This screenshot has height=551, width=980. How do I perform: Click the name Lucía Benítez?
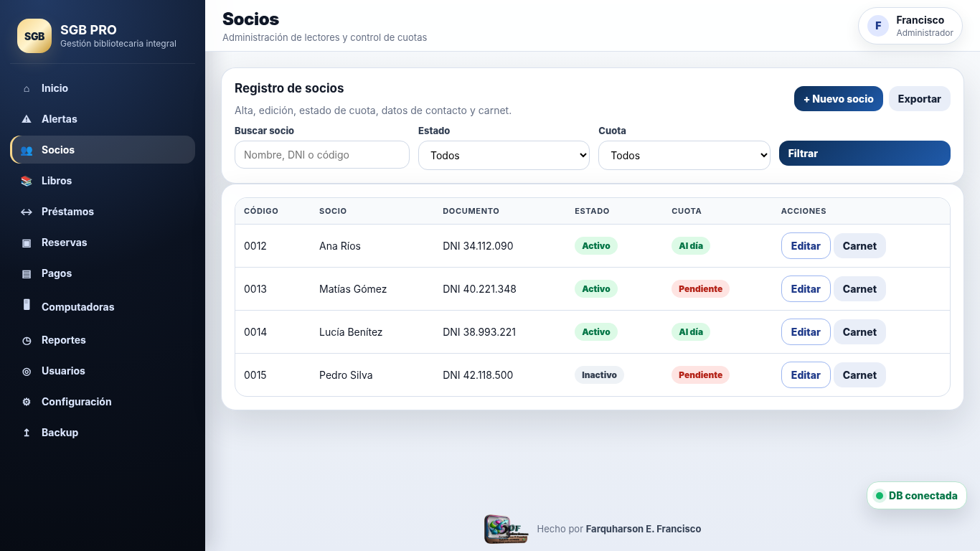[x=351, y=332]
